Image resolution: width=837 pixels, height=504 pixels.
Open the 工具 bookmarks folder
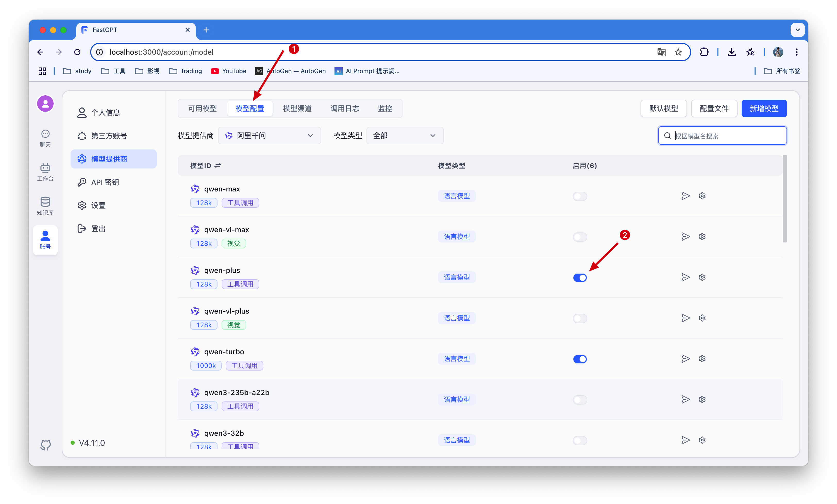113,71
